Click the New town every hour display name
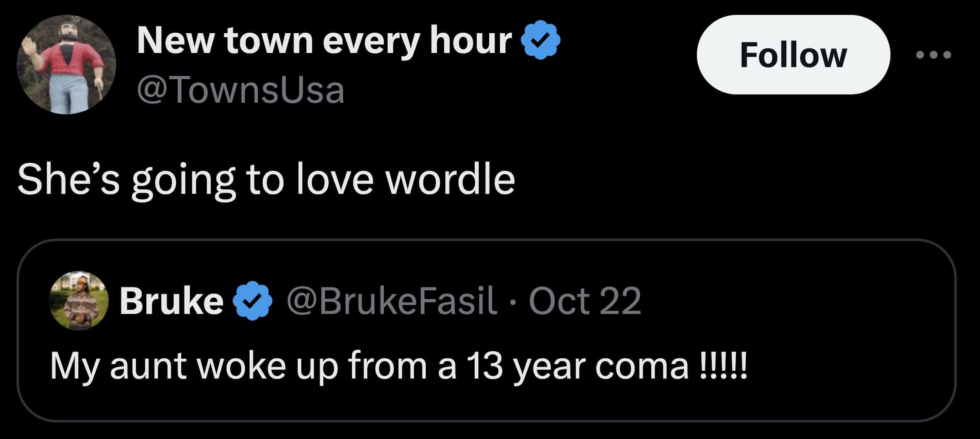The image size is (980, 439). pos(324,41)
